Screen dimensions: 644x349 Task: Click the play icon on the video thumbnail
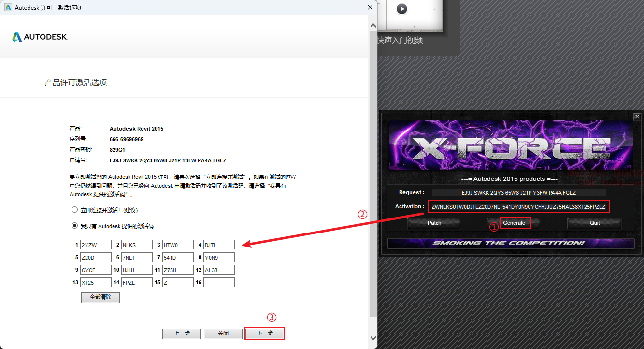point(401,9)
